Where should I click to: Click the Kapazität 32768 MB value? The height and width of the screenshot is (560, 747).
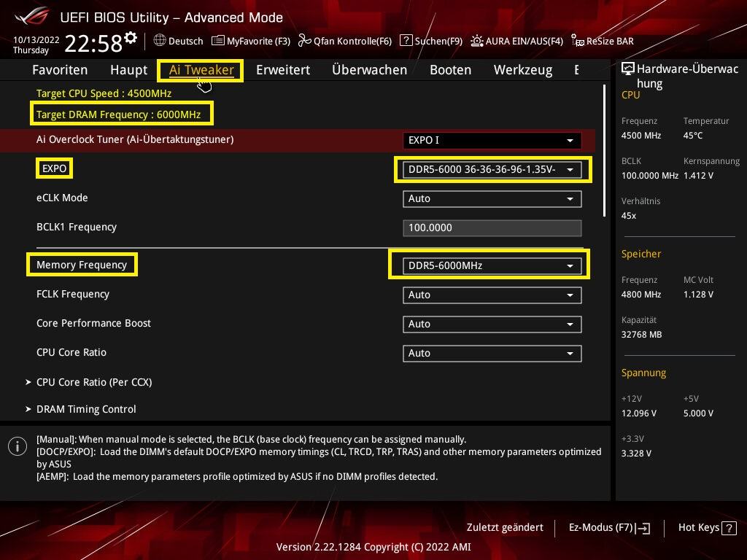click(x=641, y=335)
